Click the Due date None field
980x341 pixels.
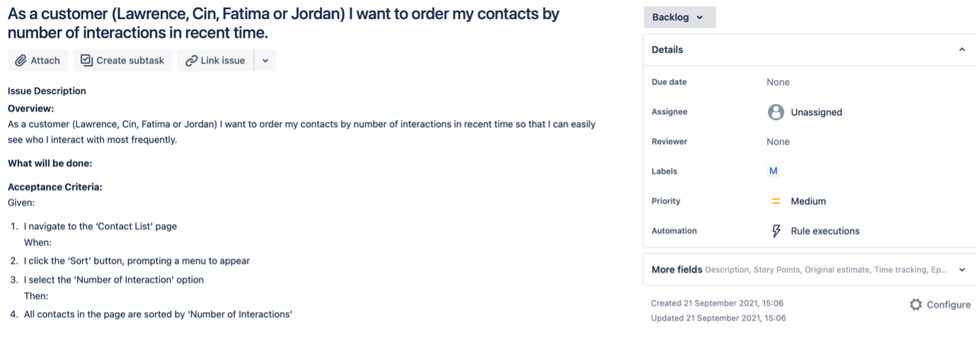(777, 82)
